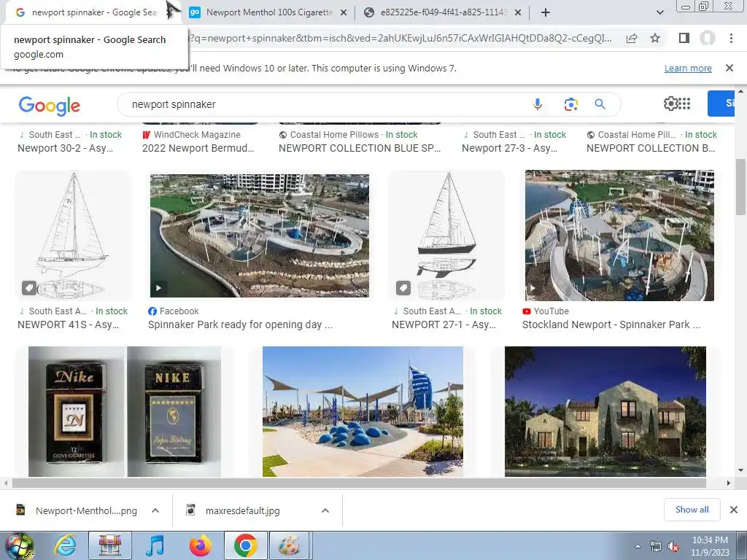Image resolution: width=747 pixels, height=560 pixels.
Task: Open Nike clove cigarettes image
Action: click(x=125, y=411)
